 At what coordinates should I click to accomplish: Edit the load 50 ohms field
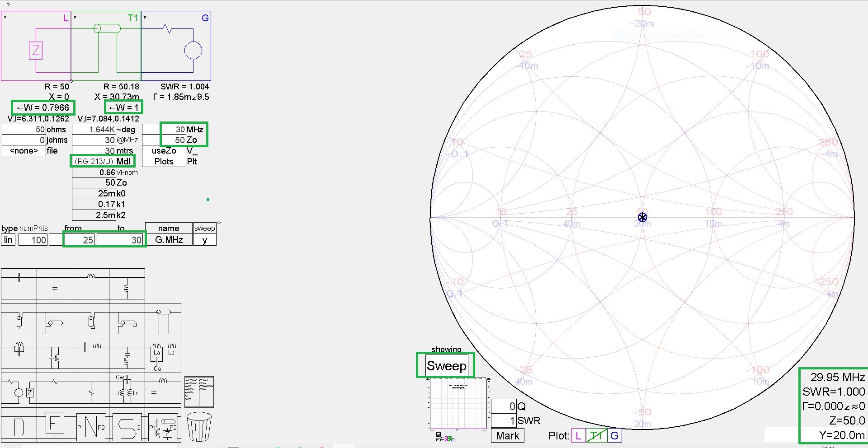pyautogui.click(x=24, y=130)
